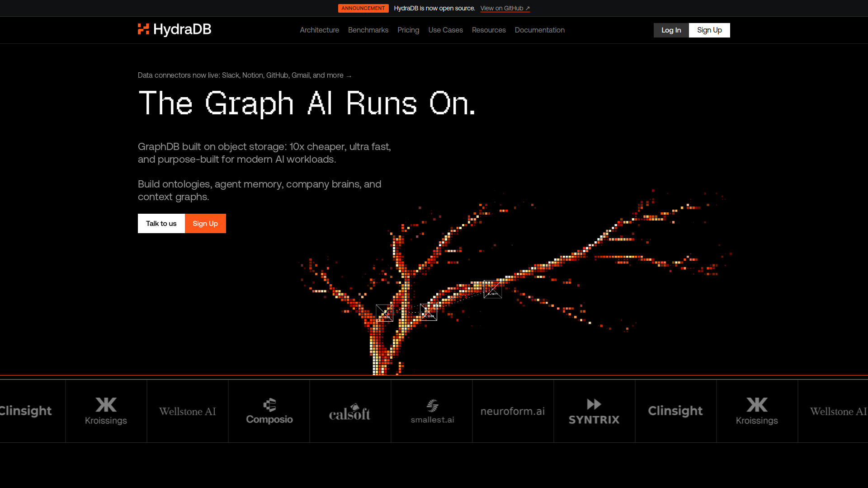The image size is (868, 488).
Task: Click the HydraDB logo in the header
Action: click(175, 30)
